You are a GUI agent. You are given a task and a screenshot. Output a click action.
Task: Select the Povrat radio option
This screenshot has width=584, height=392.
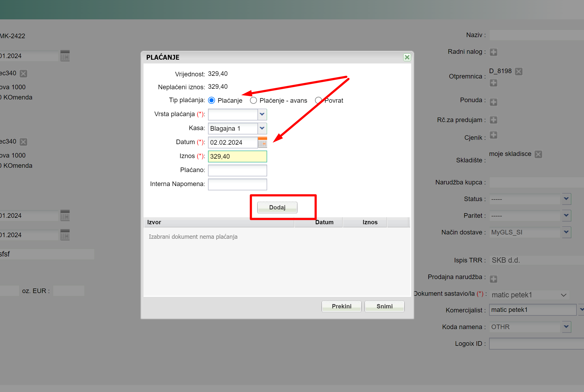318,100
